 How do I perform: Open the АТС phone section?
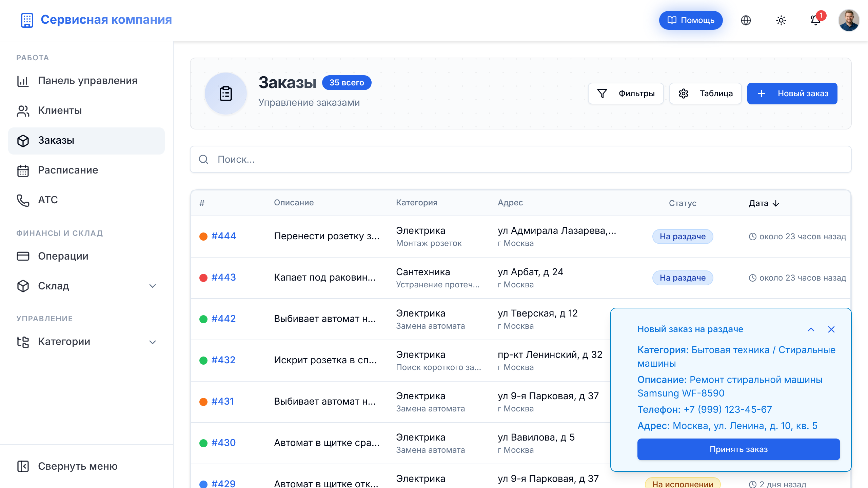86,200
